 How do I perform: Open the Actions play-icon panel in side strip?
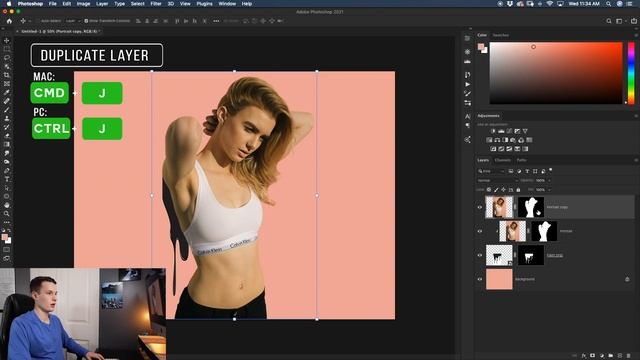(x=467, y=84)
